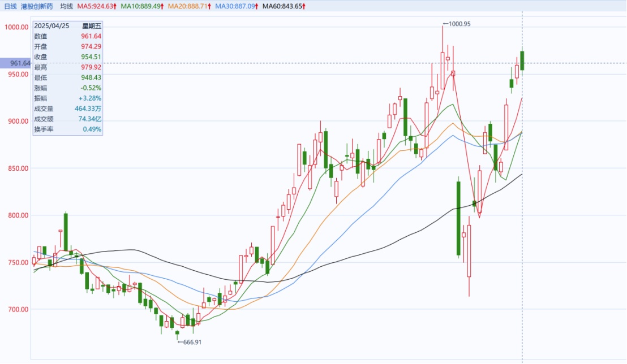Screen dimensions: 627x364
Task: Click the 涨幅 value -0.52%
Action: pos(91,88)
